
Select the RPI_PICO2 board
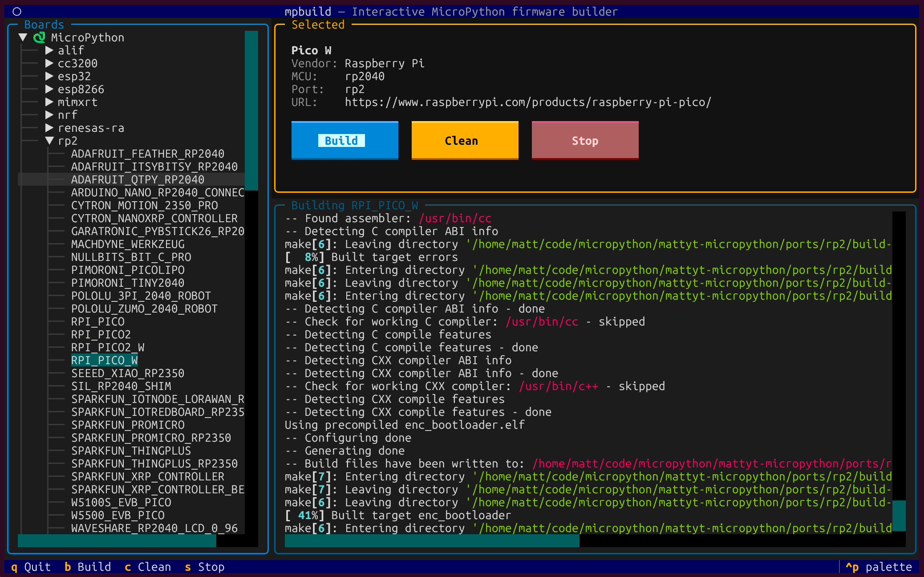pos(101,334)
